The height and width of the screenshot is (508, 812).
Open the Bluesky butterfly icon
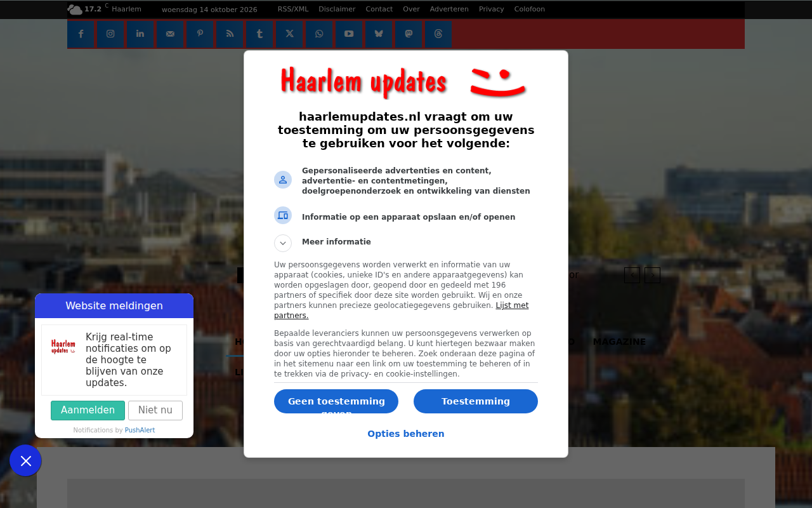379,34
